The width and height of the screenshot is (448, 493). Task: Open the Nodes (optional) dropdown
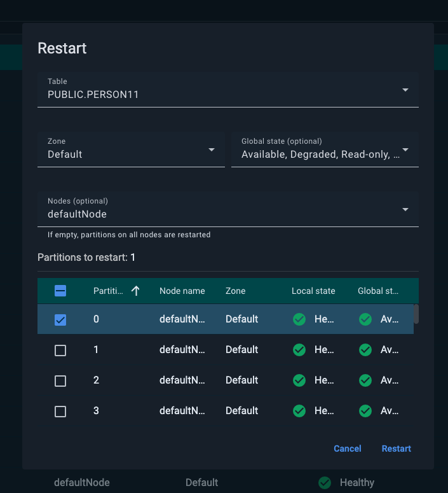pyautogui.click(x=227, y=209)
